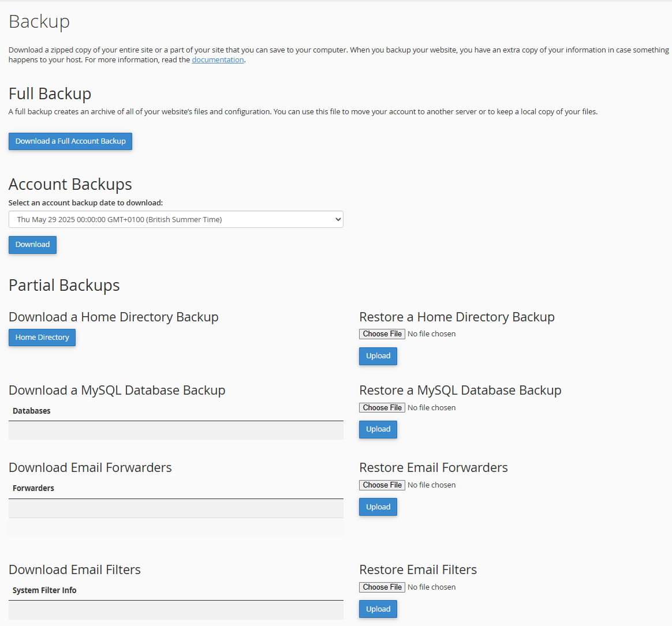The width and height of the screenshot is (672, 626).
Task: Upload the MySQL Database backup file
Action: tap(378, 429)
